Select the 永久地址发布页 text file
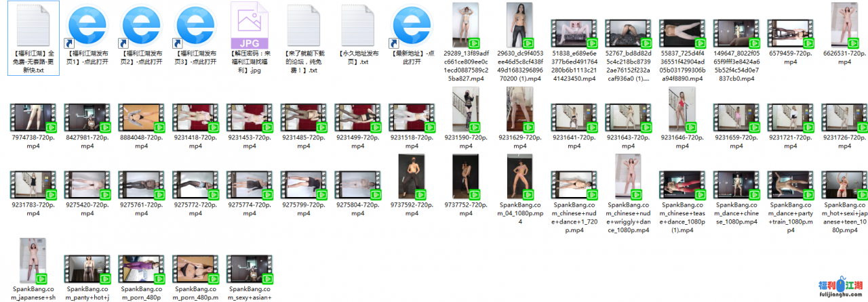The height and width of the screenshot is (302, 868). tap(358, 26)
